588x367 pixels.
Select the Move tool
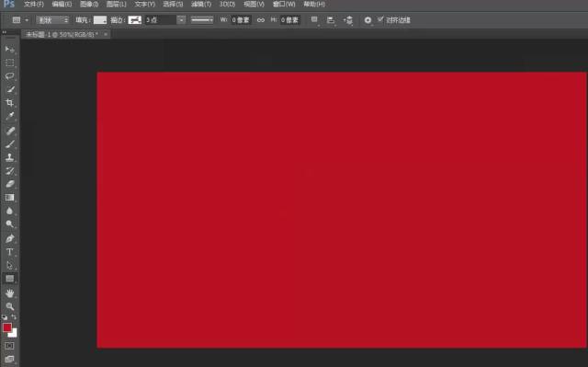(10, 49)
